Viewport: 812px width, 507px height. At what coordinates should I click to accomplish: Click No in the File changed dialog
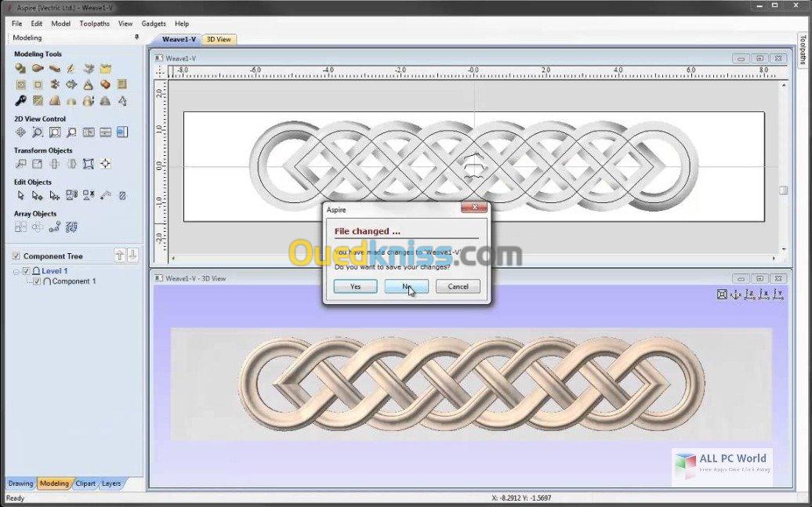pyautogui.click(x=407, y=286)
